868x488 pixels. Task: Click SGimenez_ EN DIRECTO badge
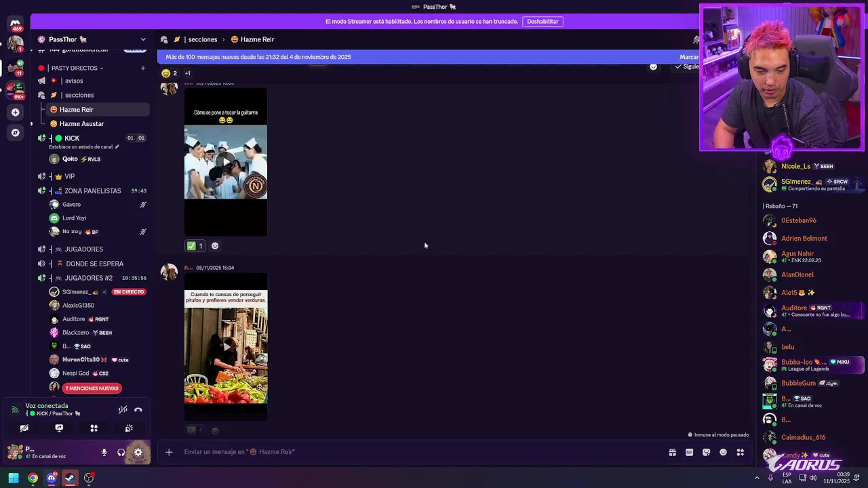tap(129, 292)
